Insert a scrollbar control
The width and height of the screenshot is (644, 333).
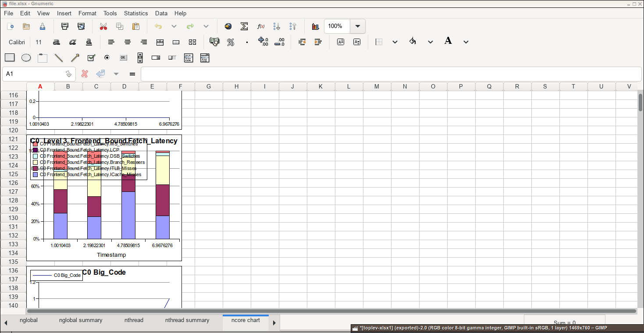click(140, 58)
